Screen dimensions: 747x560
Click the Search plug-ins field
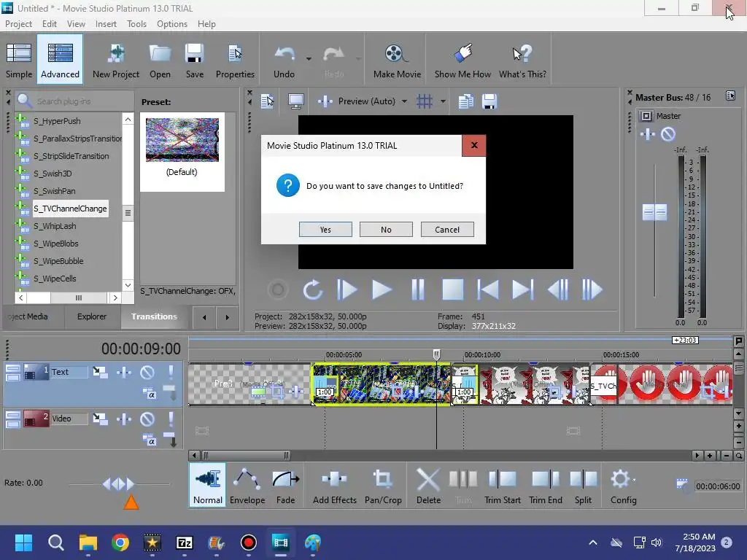pyautogui.click(x=74, y=101)
